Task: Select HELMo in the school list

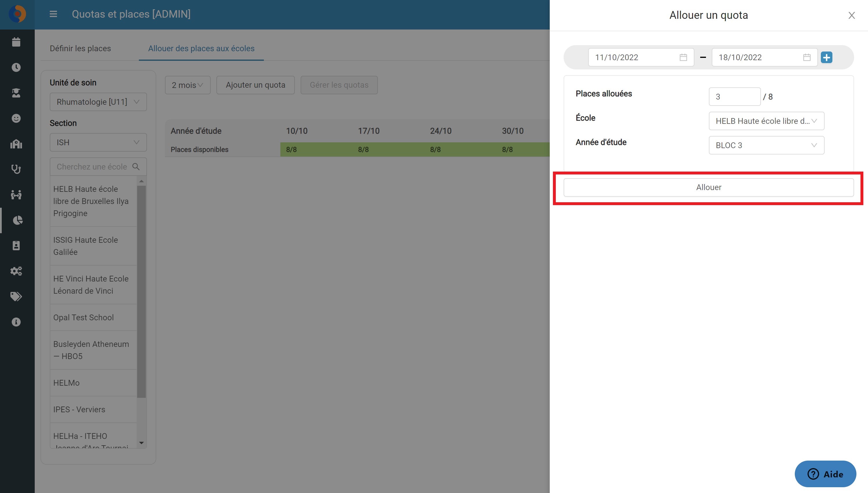Action: (x=93, y=383)
